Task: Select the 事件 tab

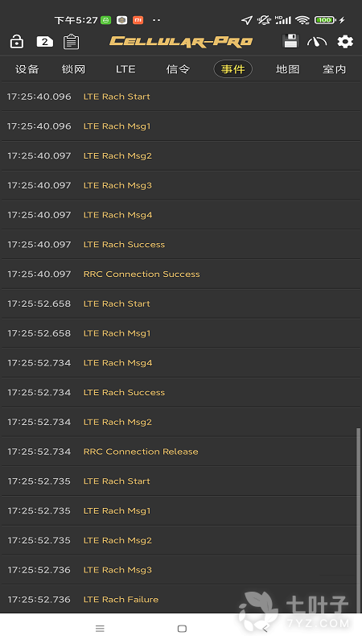Action: 232,69
